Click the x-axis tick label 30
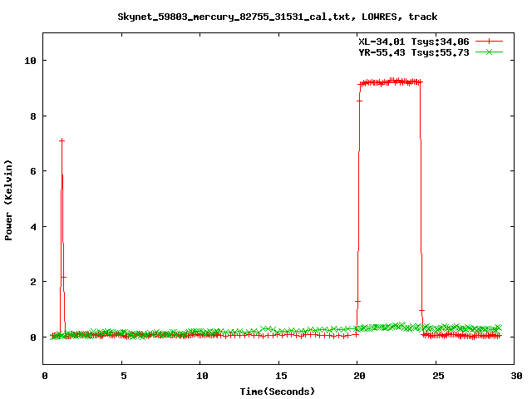Screen dimensions: 532x399 coord(516,376)
